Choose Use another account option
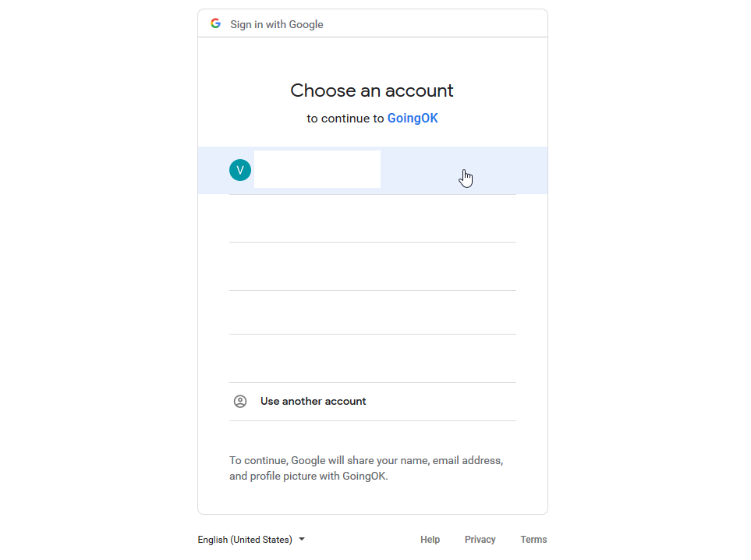 coord(373,402)
